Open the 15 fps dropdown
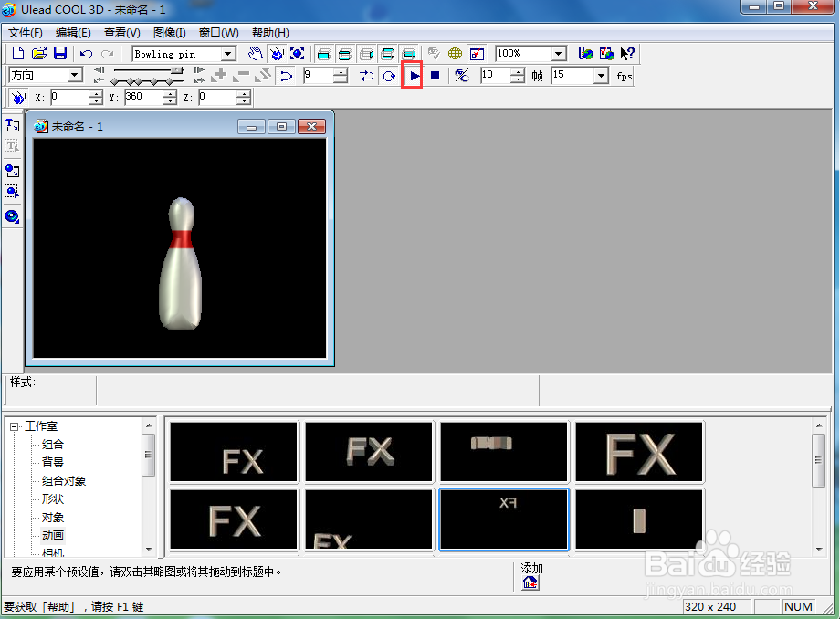 (x=601, y=76)
